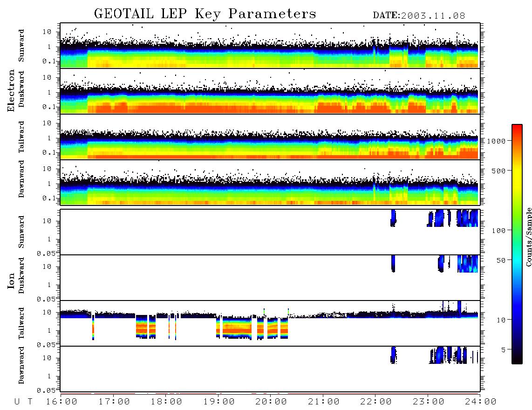Click the Ion Dawnward blue patch near 22:20
Image resolution: width=532 pixels, height=410 pixels.
pyautogui.click(x=394, y=355)
